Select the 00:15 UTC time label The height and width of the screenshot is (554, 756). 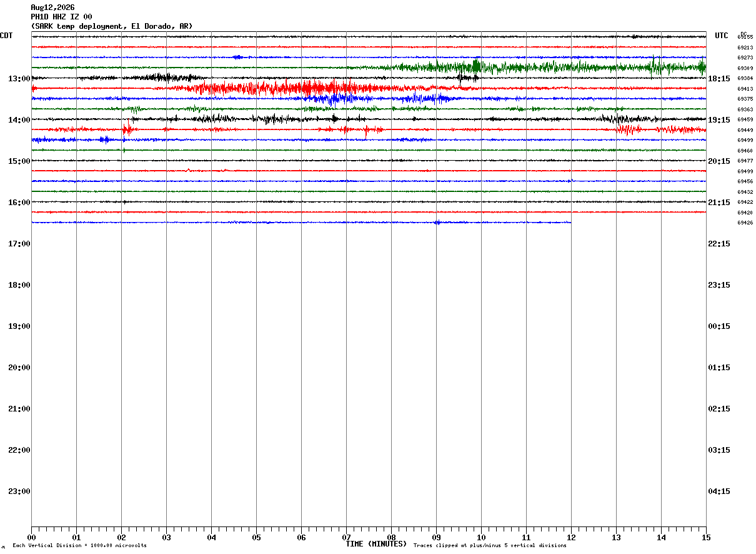[719, 326]
